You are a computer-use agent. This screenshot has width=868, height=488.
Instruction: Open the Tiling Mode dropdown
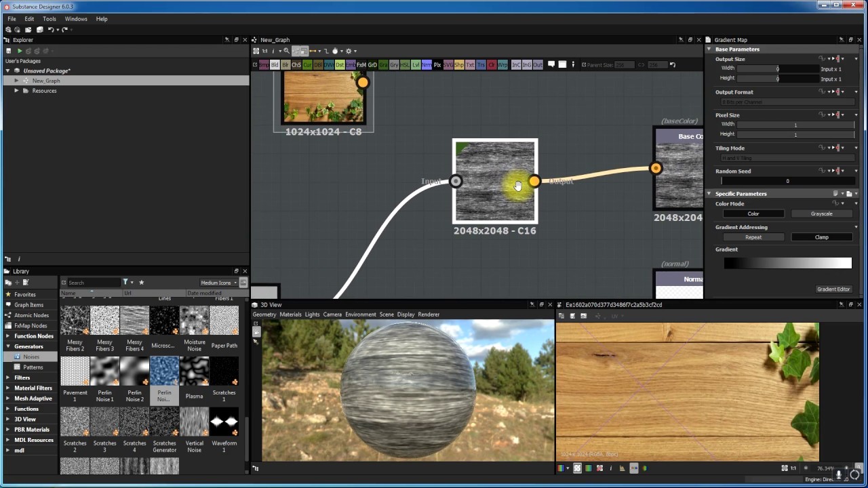click(787, 157)
